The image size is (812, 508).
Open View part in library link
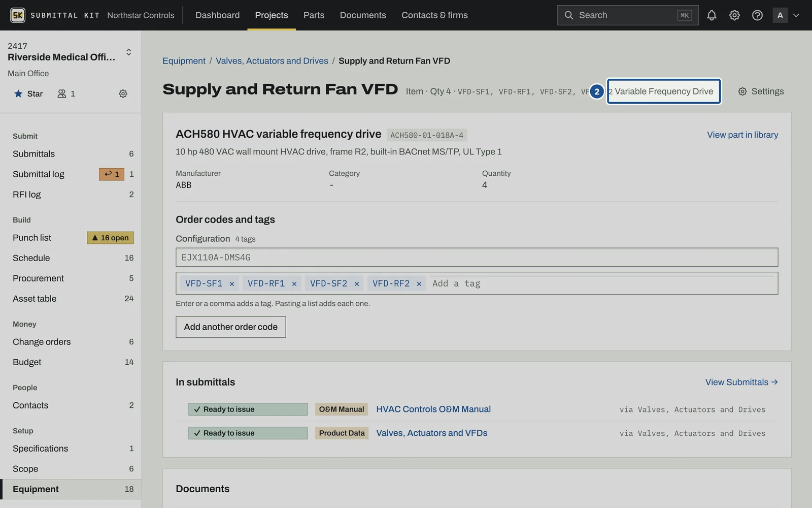coord(742,135)
